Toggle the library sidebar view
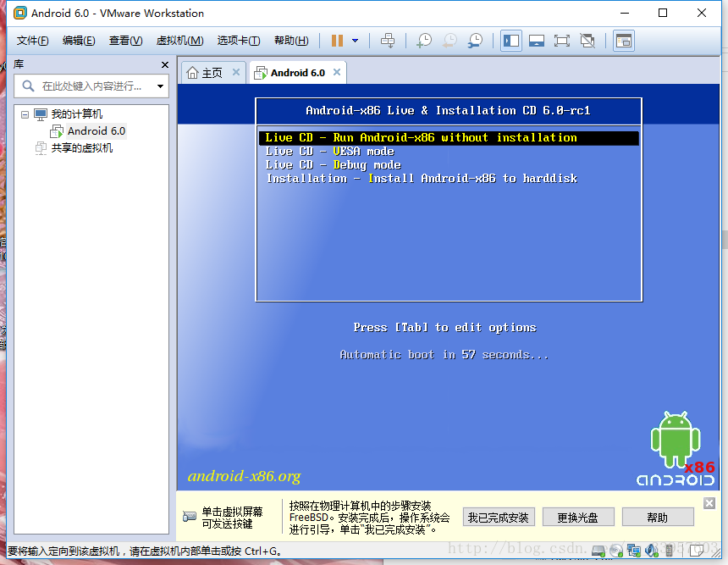This screenshot has width=728, height=565. (x=511, y=41)
